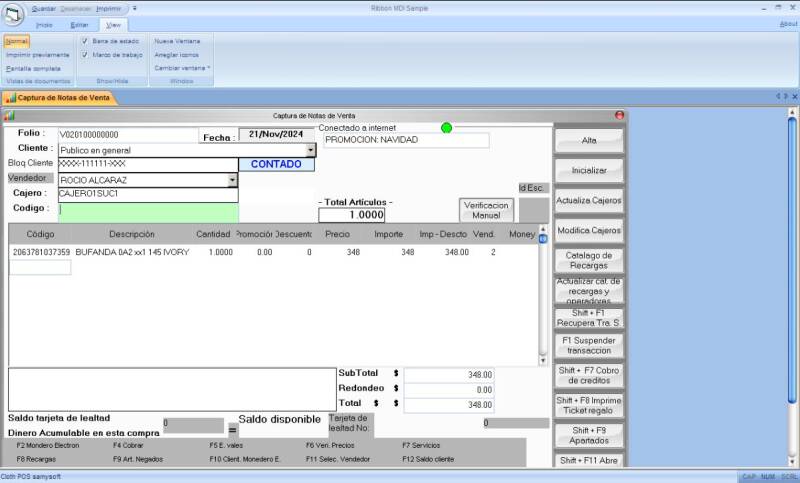Click the blue grid scrollbar thumb
Viewport: 800px width, 483px height.
[x=543, y=239]
